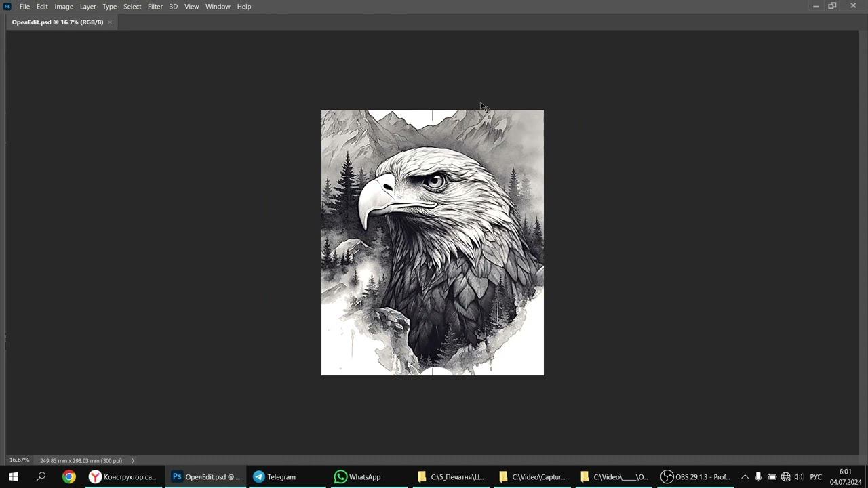
Task: Open the Select menu
Action: (x=132, y=7)
